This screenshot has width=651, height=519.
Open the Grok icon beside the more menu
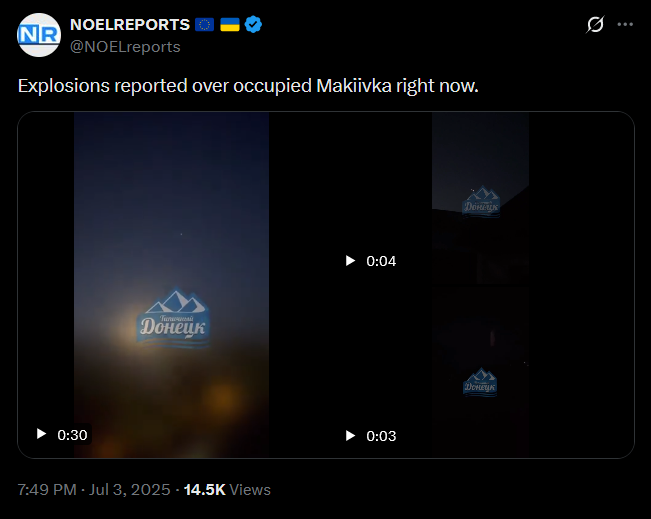595,24
